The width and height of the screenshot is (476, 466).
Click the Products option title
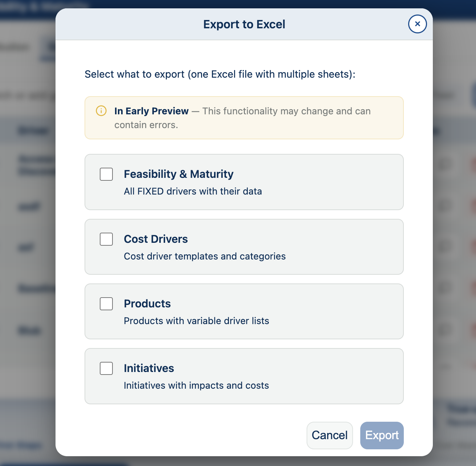click(x=147, y=304)
